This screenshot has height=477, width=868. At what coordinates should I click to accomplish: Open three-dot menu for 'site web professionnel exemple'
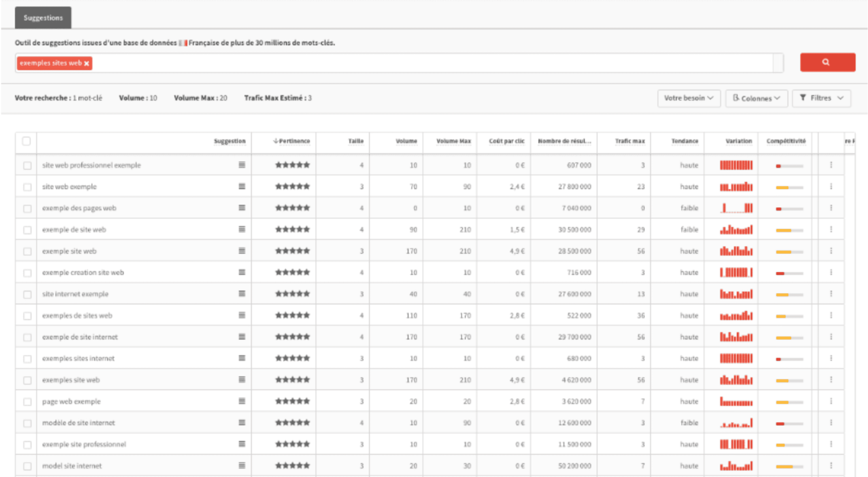[x=831, y=165]
